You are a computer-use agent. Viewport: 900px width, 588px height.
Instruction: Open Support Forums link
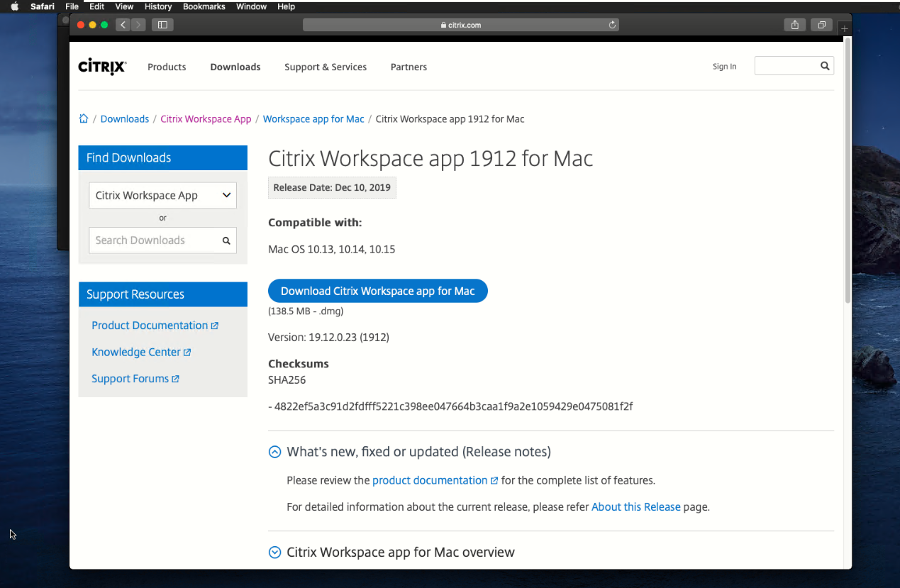[130, 379]
